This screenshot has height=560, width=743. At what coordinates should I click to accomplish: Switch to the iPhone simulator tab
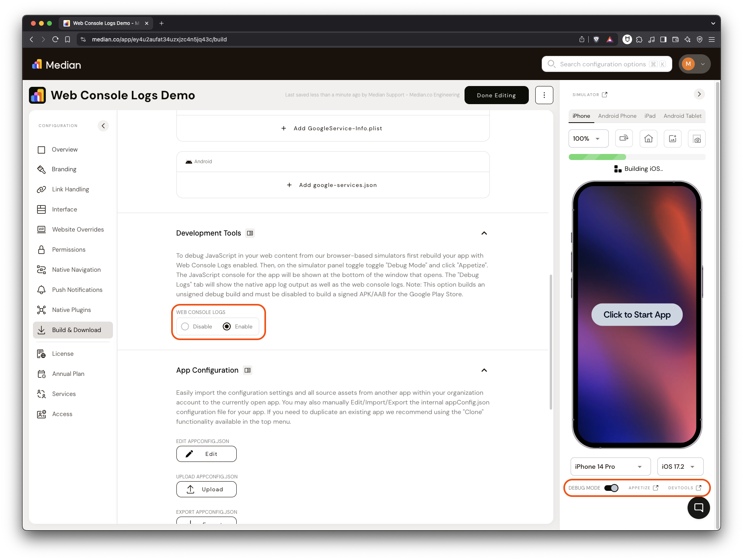click(581, 116)
